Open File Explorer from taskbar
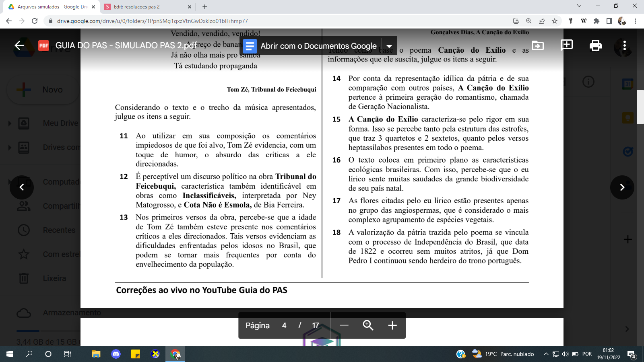Image resolution: width=644 pixels, height=362 pixels. click(x=96, y=354)
